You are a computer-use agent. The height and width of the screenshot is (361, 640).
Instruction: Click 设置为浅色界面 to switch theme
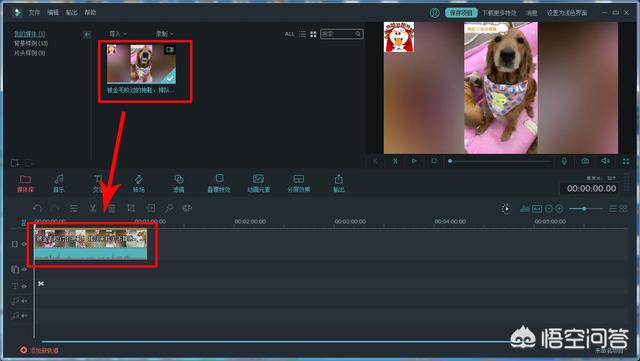click(567, 13)
